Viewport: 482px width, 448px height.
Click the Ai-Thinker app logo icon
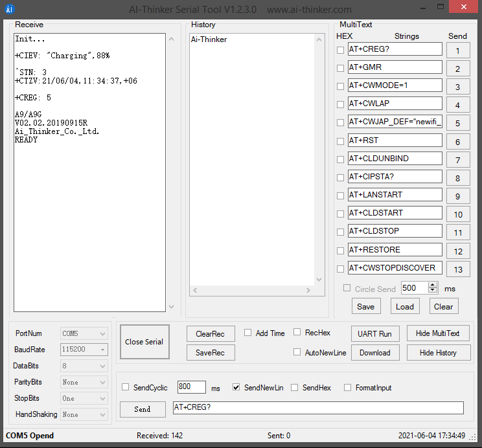click(x=10, y=9)
